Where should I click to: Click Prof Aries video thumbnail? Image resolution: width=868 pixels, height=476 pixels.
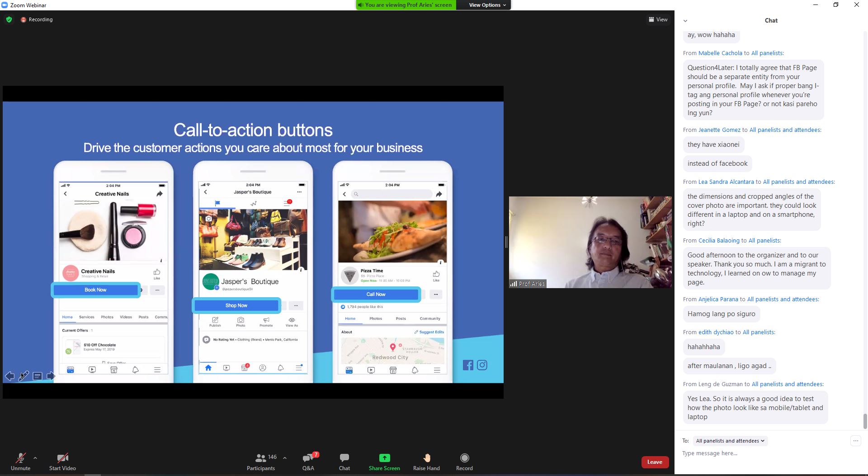[590, 242]
